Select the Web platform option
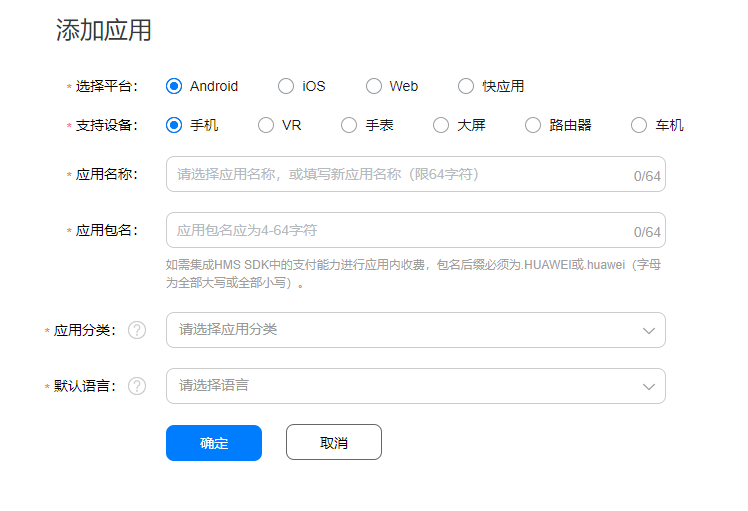Viewport: 748px width, 511px height. [374, 86]
